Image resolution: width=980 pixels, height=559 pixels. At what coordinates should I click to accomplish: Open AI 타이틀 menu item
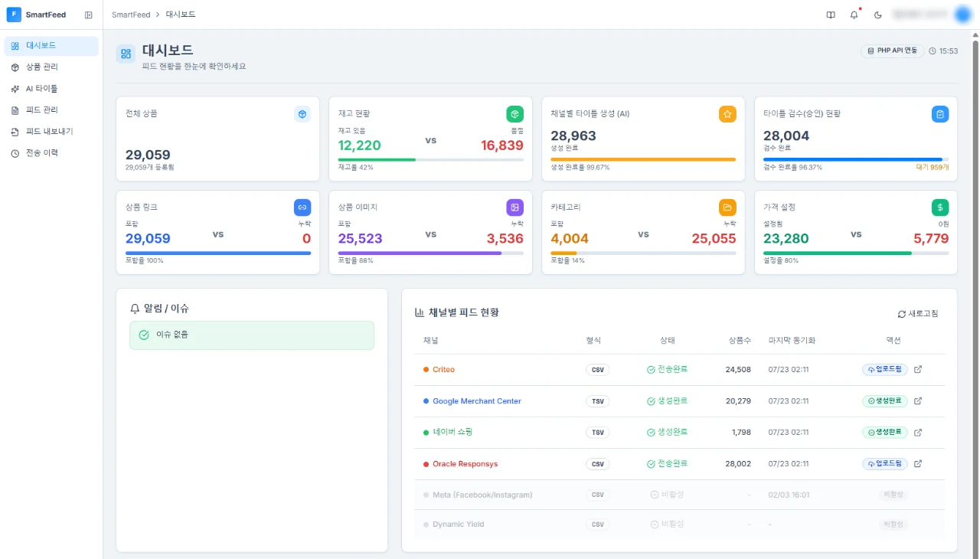point(51,89)
